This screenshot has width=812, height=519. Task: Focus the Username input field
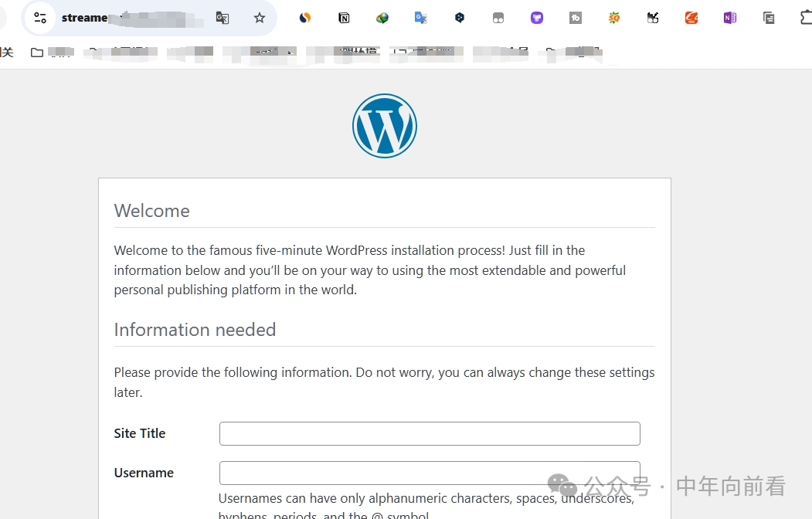pos(430,473)
